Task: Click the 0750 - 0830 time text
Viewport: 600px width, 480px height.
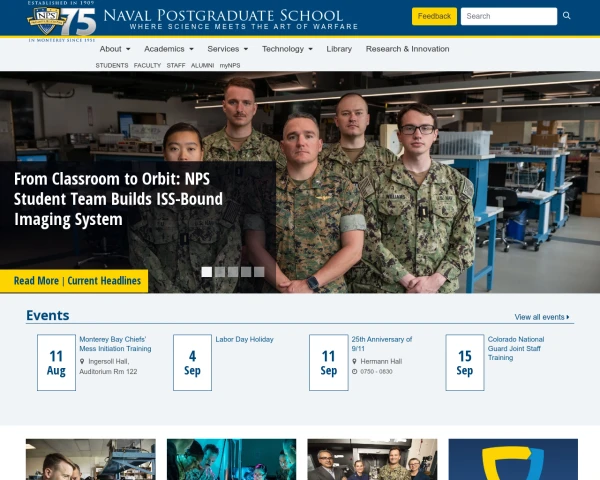Action: pos(376,371)
